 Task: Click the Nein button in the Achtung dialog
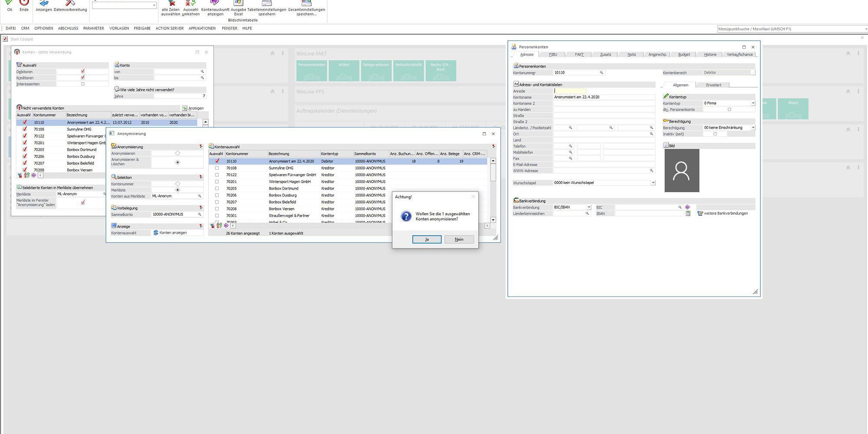(x=459, y=240)
